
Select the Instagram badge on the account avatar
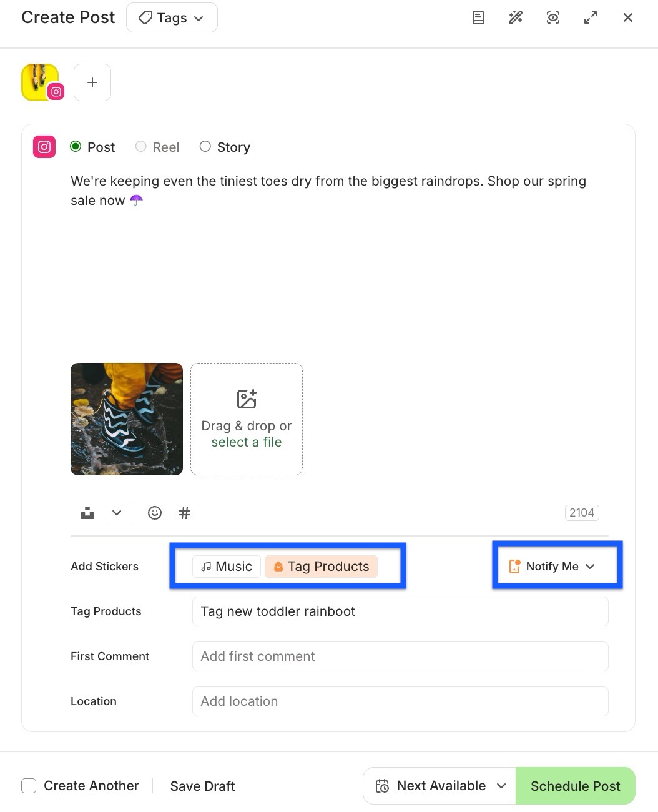click(56, 91)
